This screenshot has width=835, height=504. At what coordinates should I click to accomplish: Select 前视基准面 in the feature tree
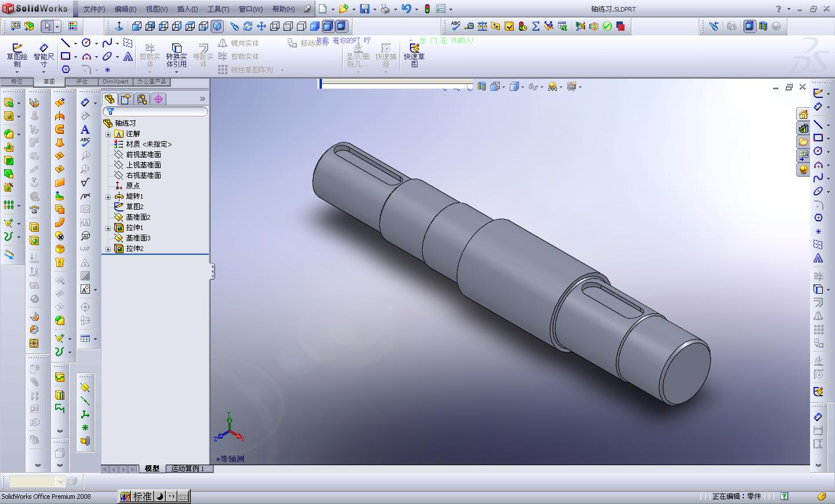[x=143, y=155]
